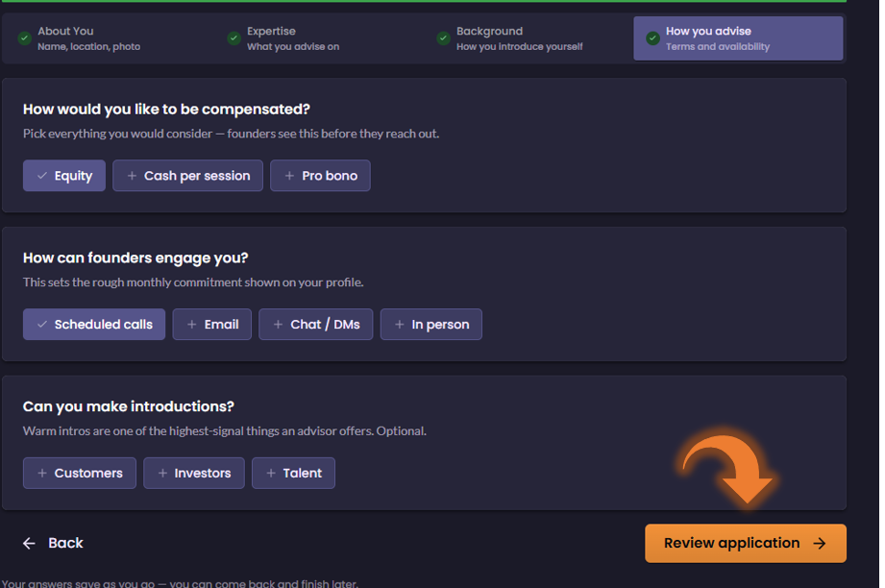Select Customers for introductions

[x=80, y=473]
